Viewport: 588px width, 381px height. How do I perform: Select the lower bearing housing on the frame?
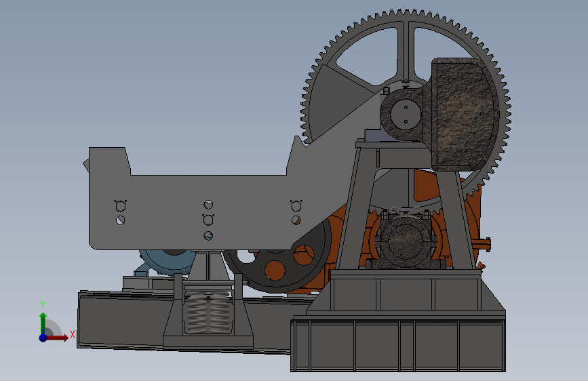[406, 241]
